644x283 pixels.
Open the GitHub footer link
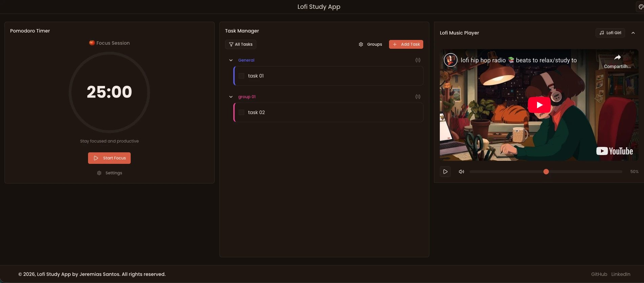[x=599, y=274]
